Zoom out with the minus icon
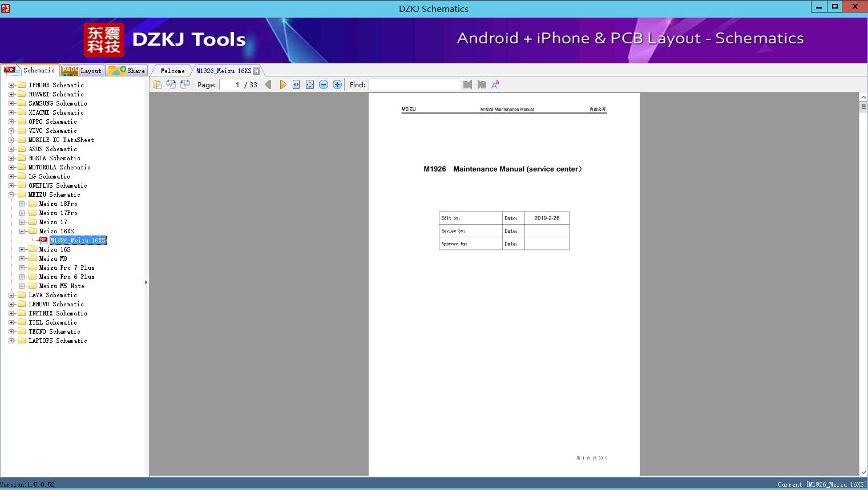Screen dimensions: 868x490 pyautogui.click(x=324, y=84)
